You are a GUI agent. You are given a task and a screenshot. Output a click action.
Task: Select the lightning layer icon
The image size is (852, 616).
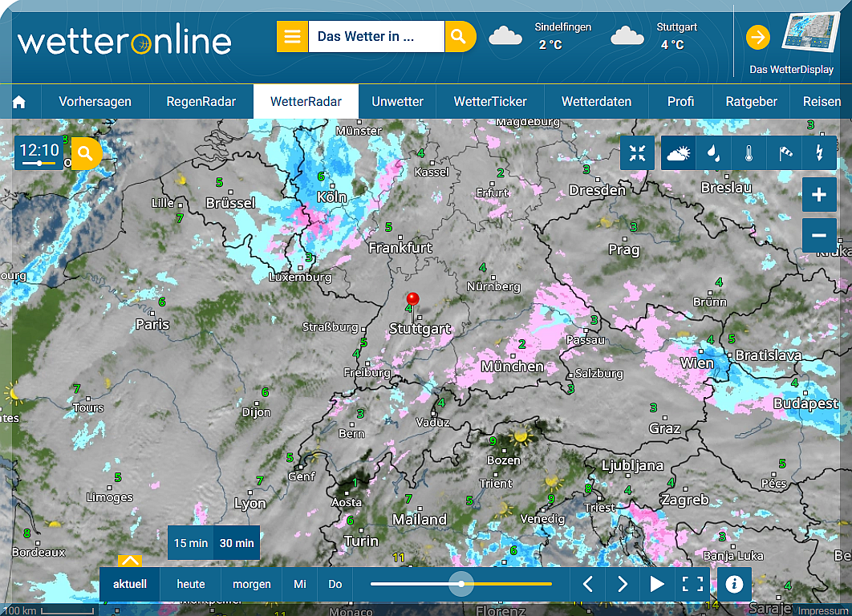pos(819,153)
